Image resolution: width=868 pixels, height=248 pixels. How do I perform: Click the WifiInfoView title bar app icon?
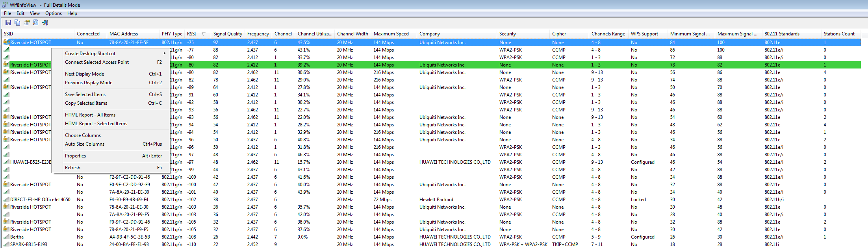click(x=5, y=5)
